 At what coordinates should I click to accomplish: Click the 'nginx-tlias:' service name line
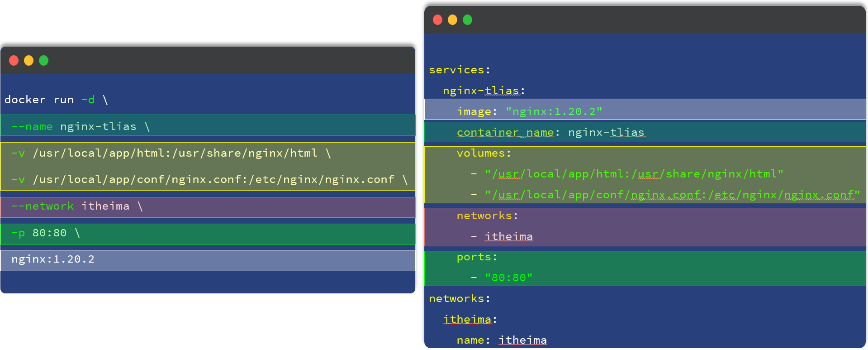[484, 91]
